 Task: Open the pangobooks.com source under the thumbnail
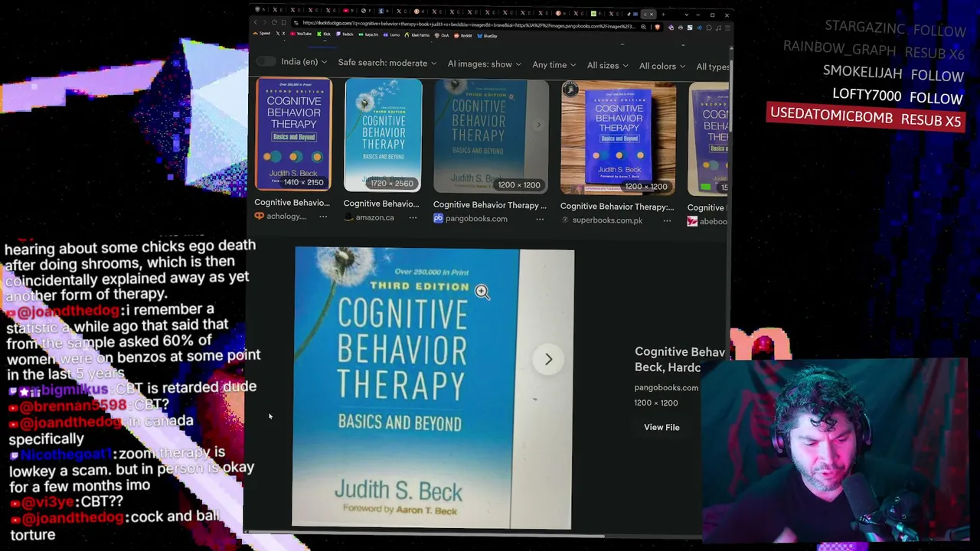[x=470, y=219]
